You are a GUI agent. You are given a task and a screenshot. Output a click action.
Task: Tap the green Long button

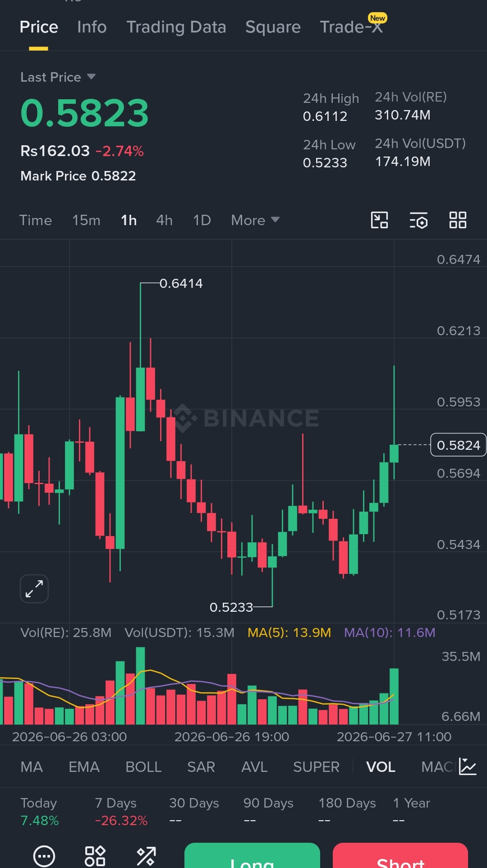(252, 855)
